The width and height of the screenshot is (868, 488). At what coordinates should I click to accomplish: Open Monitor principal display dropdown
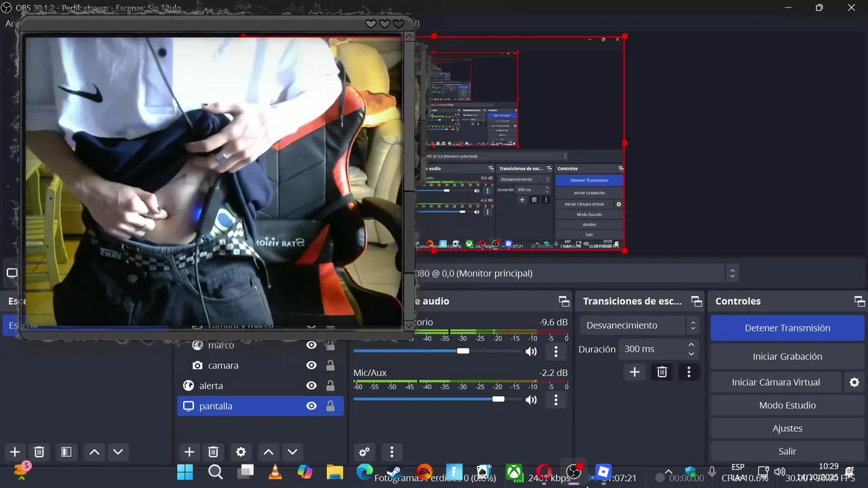(575, 273)
